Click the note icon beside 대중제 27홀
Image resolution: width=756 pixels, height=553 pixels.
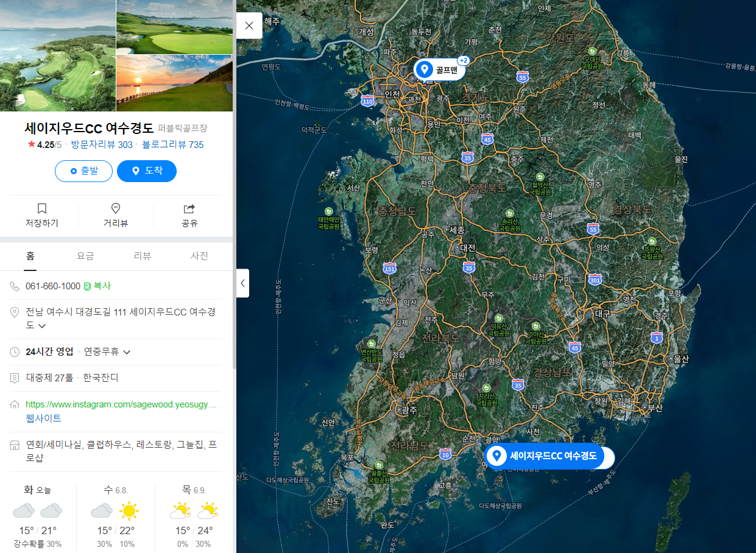(x=15, y=378)
